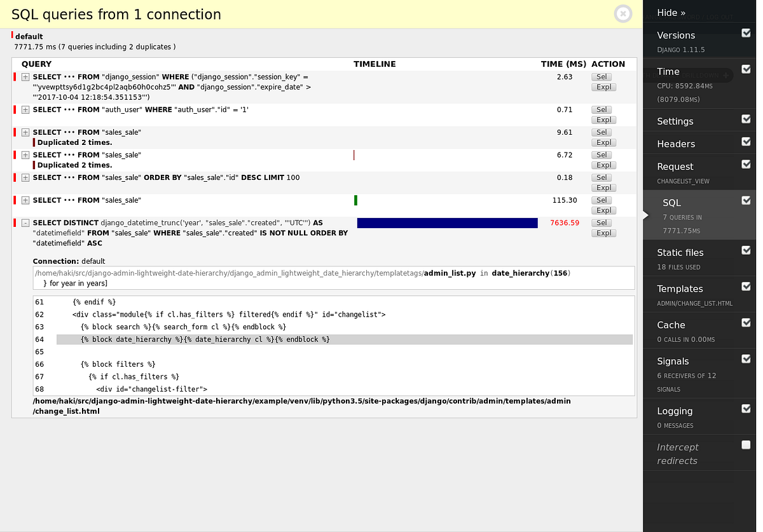
Task: Select the highlighted date_hierarchy code line
Action: click(x=203, y=339)
